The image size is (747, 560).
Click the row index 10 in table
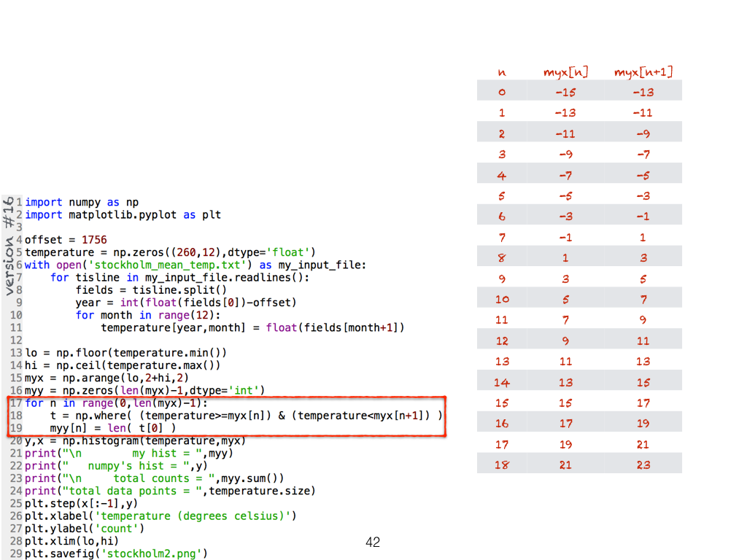(x=502, y=299)
